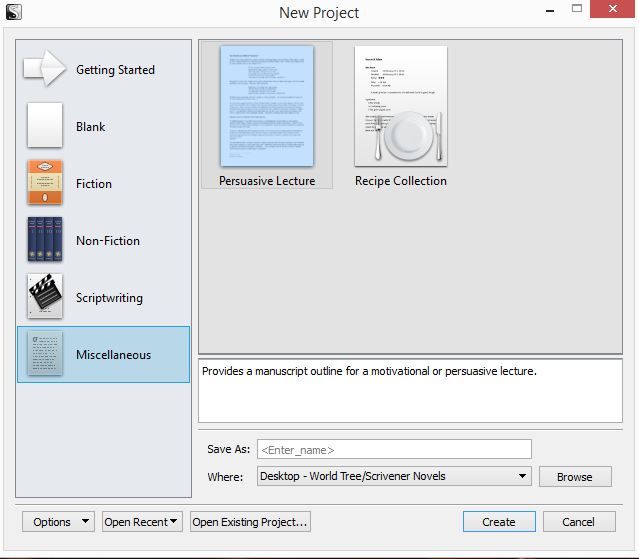The image size is (639, 559).
Task: Select the Miscellaneous category label
Action: point(113,355)
